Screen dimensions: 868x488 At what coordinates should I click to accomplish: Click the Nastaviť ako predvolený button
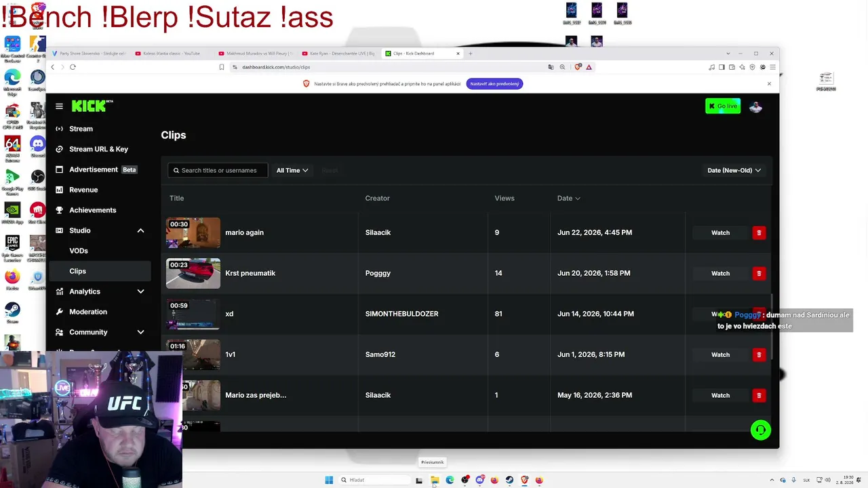point(494,84)
